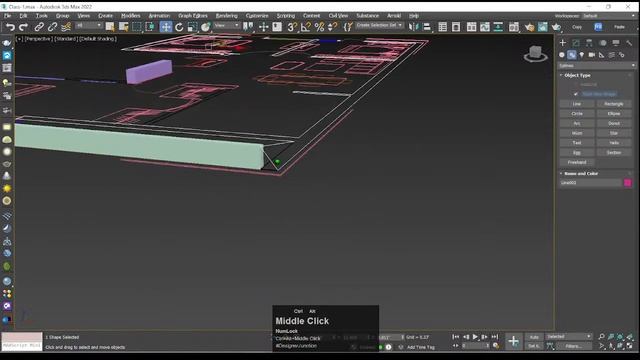Toggle the Window/Crossing selection icon
Screen dimensions: 640x360
click(150, 27)
